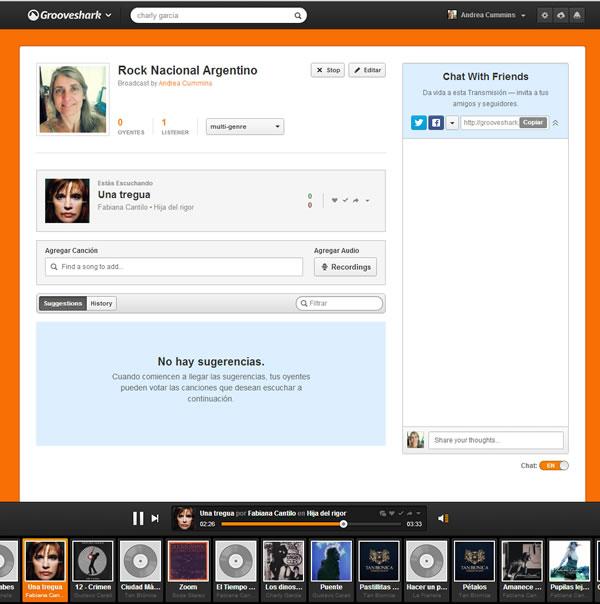Open the notifications bell icon in header
Screen dimensions: 600x604
(x=577, y=15)
